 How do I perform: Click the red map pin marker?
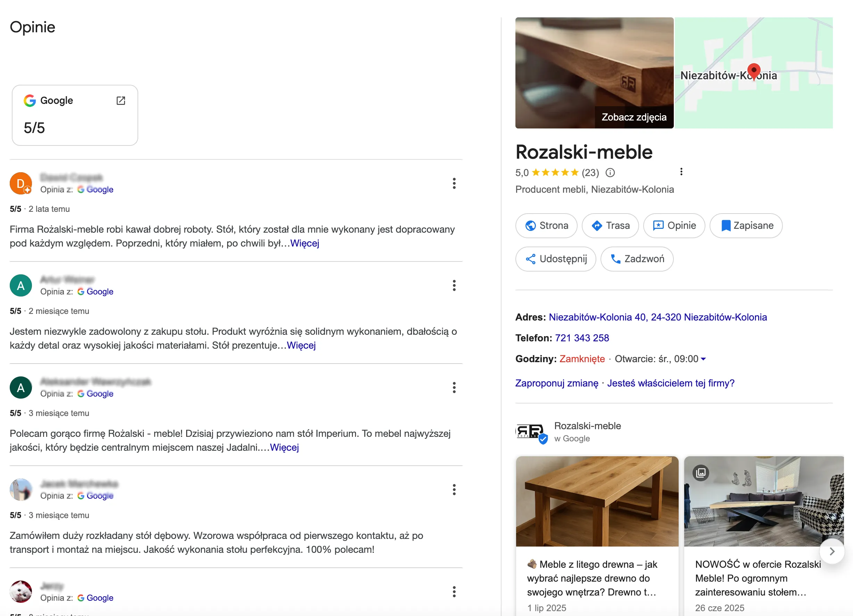754,72
